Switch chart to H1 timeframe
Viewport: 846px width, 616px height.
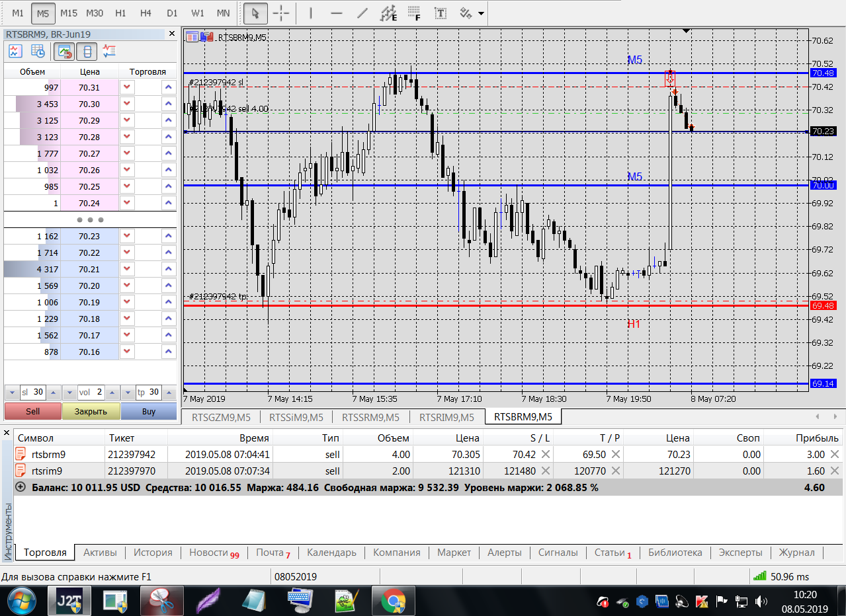[x=120, y=13]
